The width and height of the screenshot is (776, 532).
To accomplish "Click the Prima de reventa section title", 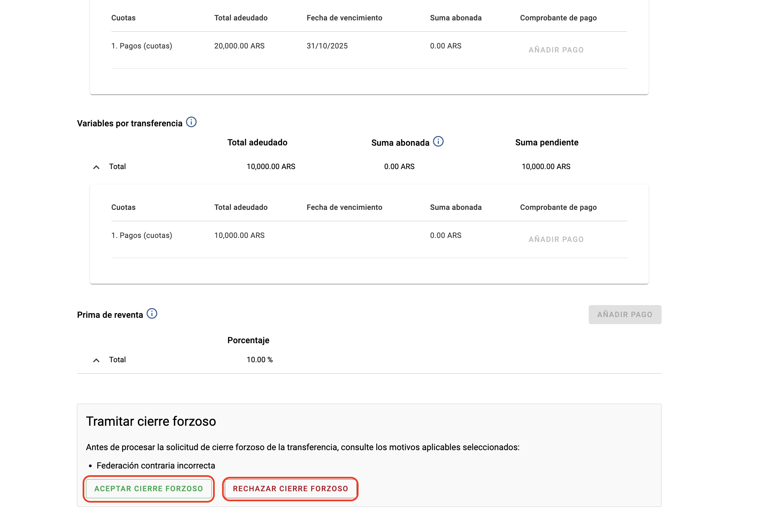I will pyautogui.click(x=110, y=315).
